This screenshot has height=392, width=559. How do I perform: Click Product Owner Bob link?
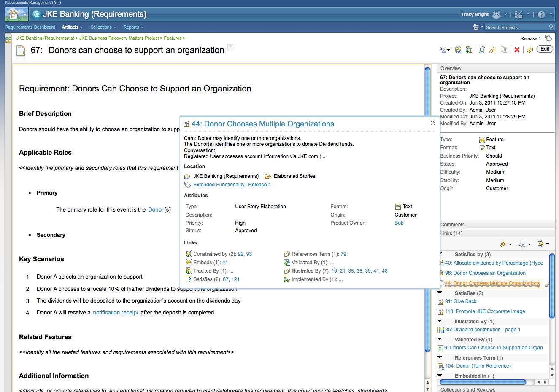(x=399, y=223)
